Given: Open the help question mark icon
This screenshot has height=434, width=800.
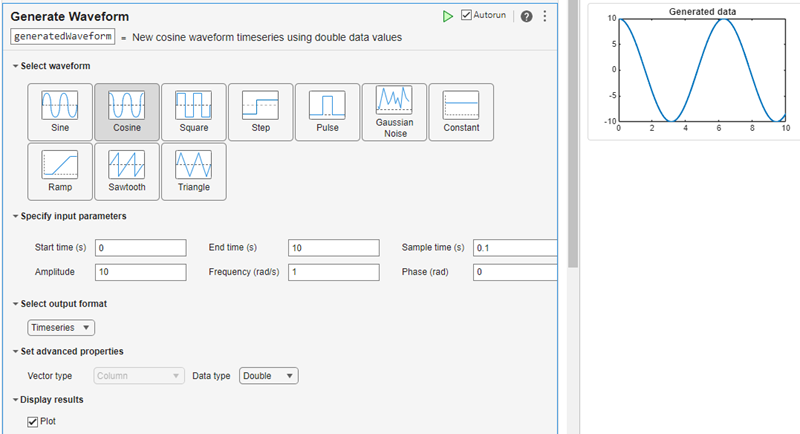Looking at the screenshot, I should pyautogui.click(x=526, y=16).
